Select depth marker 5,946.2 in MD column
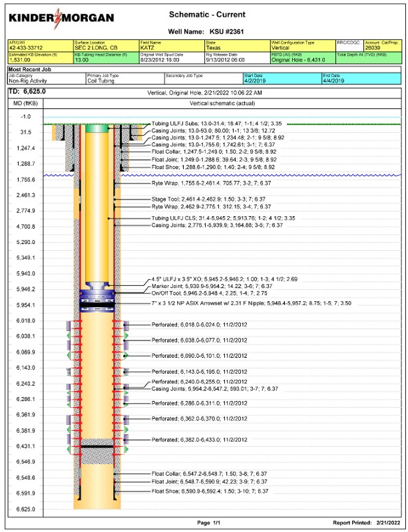Screen dimensions: 408x532 [26, 289]
